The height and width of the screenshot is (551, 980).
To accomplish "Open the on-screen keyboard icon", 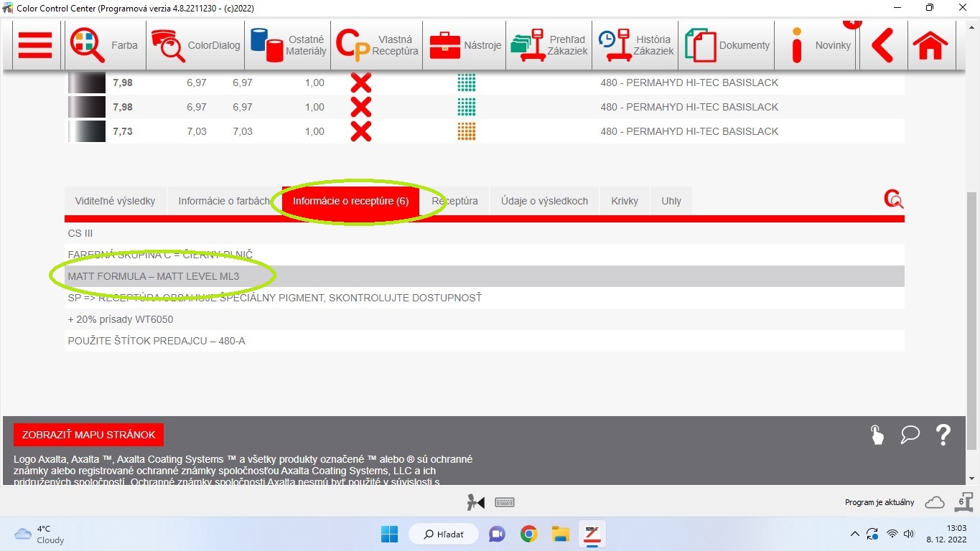I will (x=505, y=503).
